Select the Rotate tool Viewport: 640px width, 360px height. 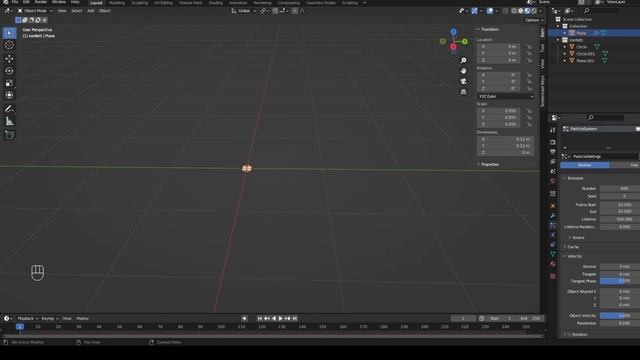tap(9, 71)
